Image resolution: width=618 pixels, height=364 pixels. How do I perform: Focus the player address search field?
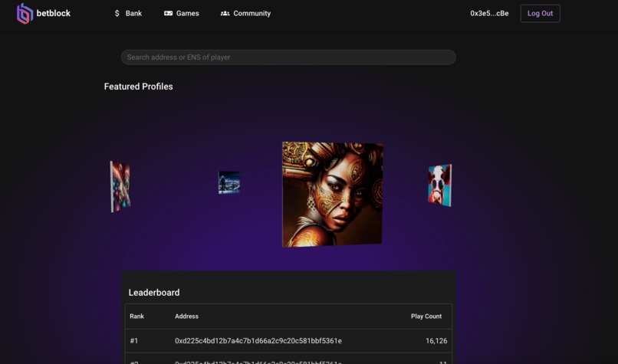click(288, 57)
